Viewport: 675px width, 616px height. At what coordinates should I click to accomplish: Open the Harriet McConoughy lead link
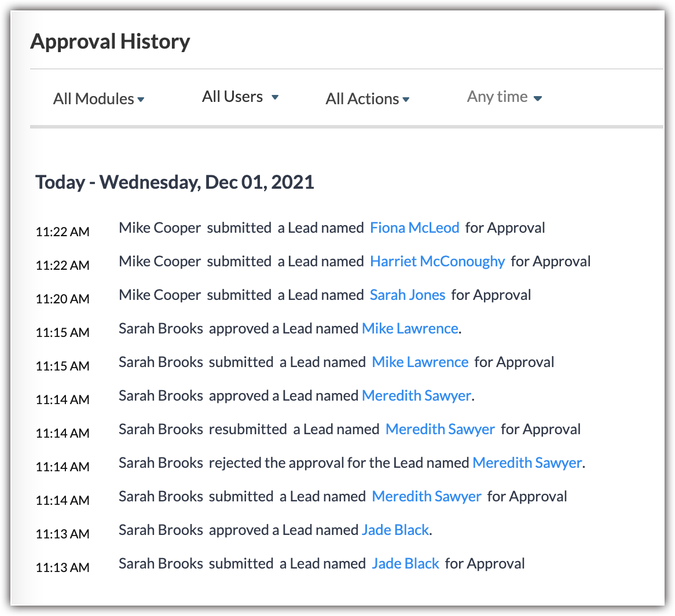437,261
